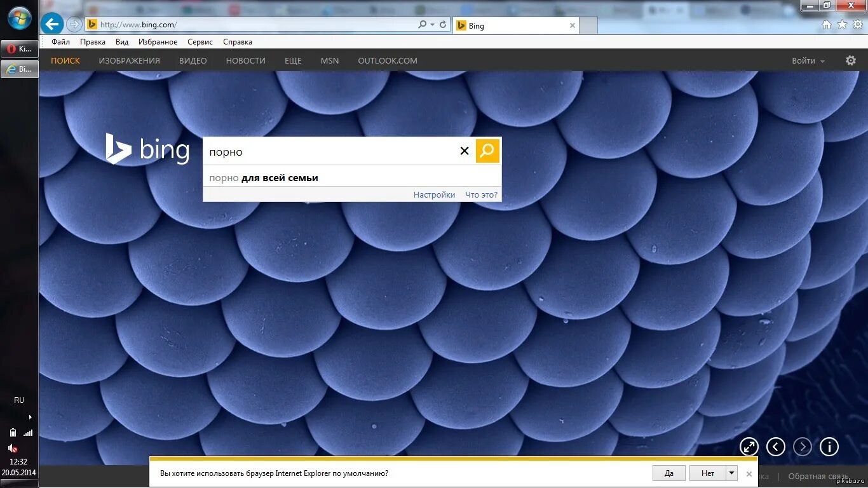Close the Bing browser tab
This screenshot has width=868, height=488.
[x=572, y=25]
